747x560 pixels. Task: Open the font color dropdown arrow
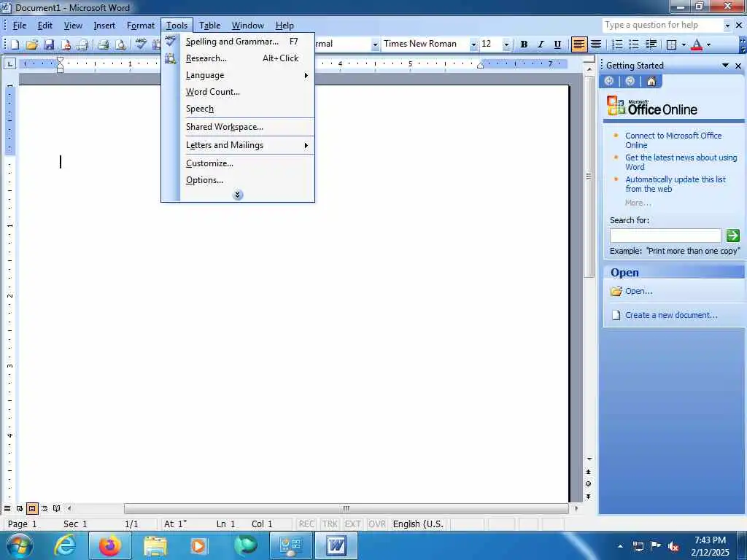coord(708,44)
